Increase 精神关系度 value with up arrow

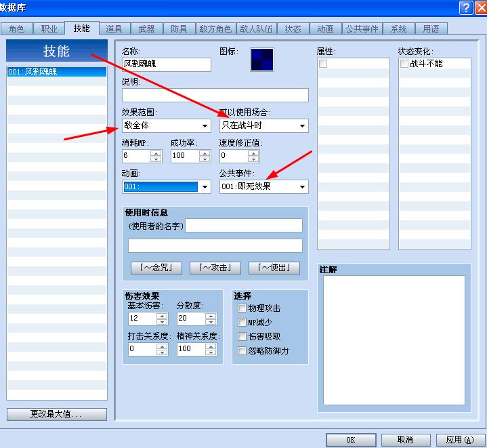point(211,346)
